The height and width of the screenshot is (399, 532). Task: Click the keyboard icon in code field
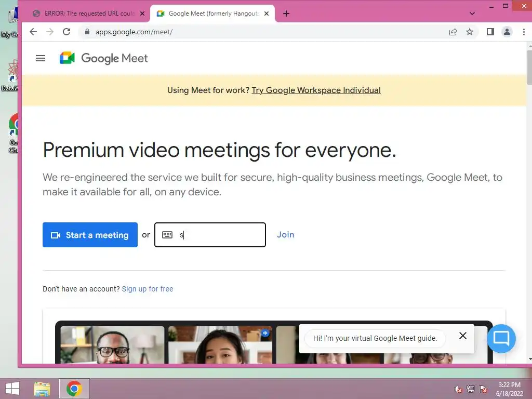167,235
